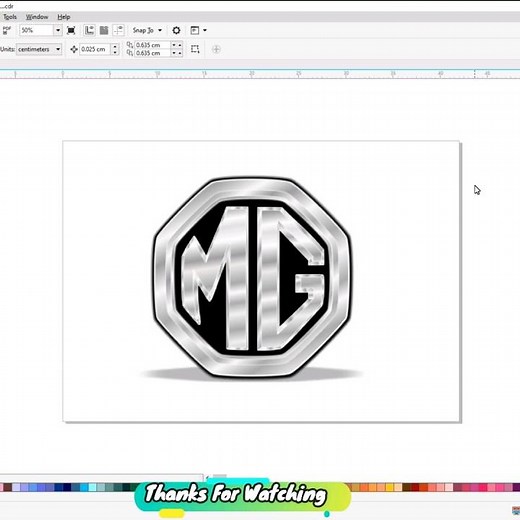Expand the Application Launcher dropdown arrow
The width and height of the screenshot is (520, 520).
pos(205,30)
